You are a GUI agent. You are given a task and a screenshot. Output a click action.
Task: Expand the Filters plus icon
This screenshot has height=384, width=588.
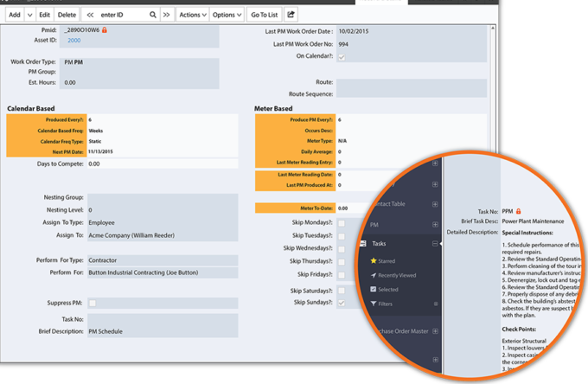coord(436,304)
